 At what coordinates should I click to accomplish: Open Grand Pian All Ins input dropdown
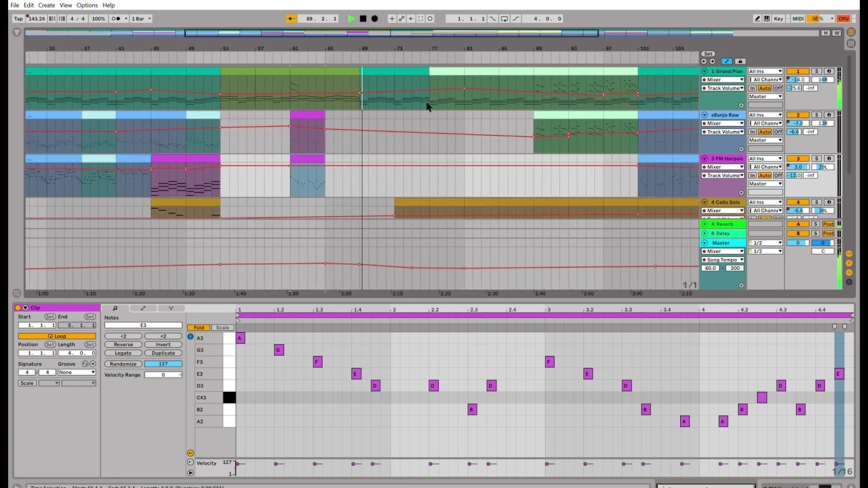[x=765, y=71]
